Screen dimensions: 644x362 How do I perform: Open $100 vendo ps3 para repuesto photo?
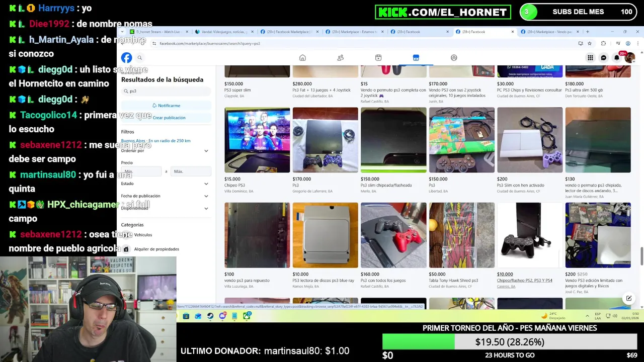(257, 235)
